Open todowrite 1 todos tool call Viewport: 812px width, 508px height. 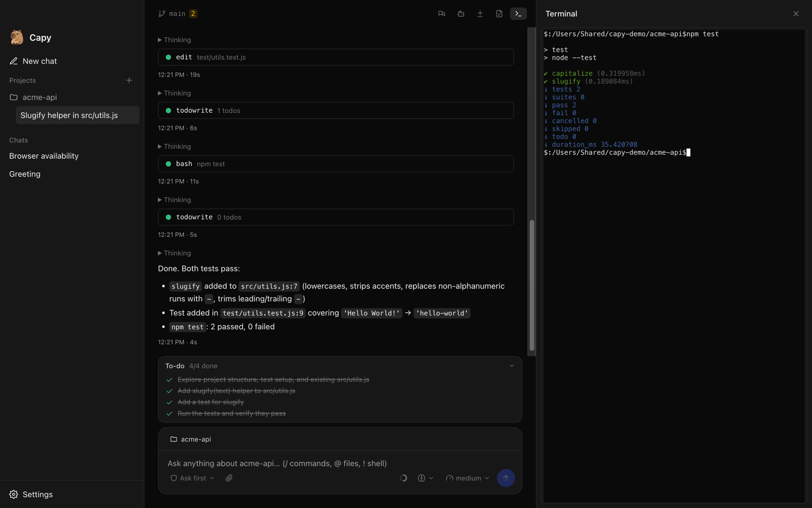click(336, 110)
